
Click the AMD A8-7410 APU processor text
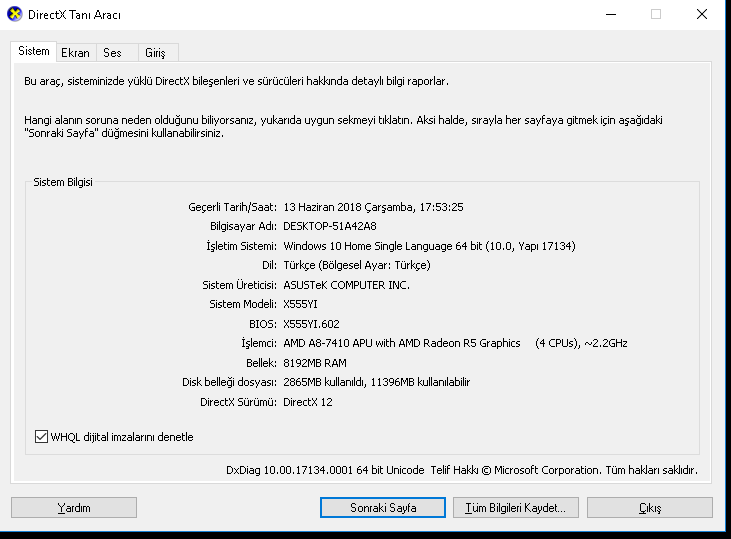402,343
